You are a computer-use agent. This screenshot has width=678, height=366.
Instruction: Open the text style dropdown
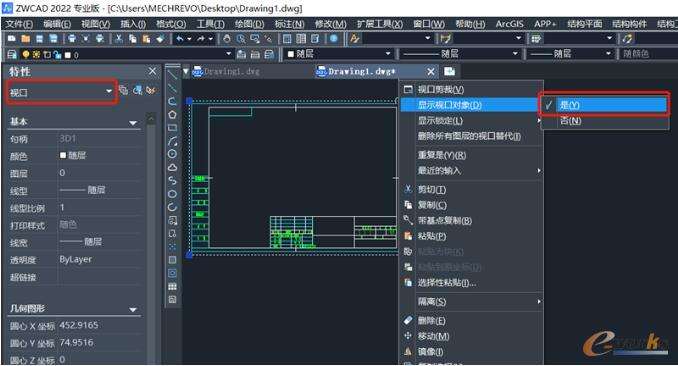coord(398,39)
